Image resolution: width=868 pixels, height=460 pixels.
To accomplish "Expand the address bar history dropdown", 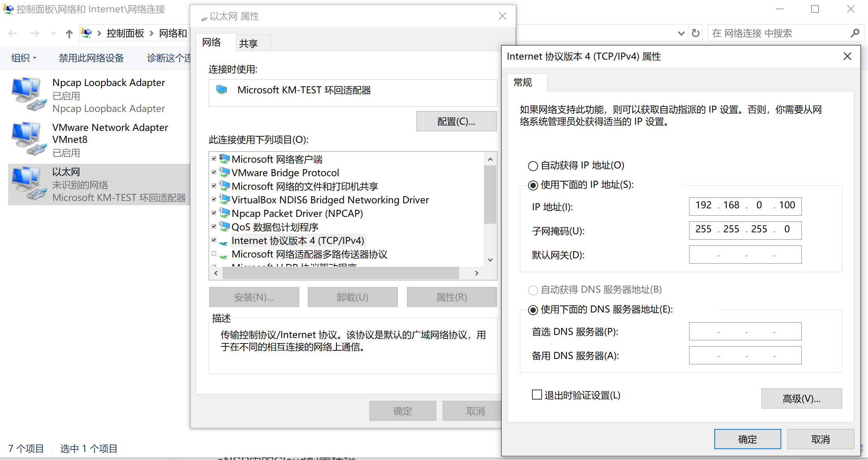I will click(681, 33).
